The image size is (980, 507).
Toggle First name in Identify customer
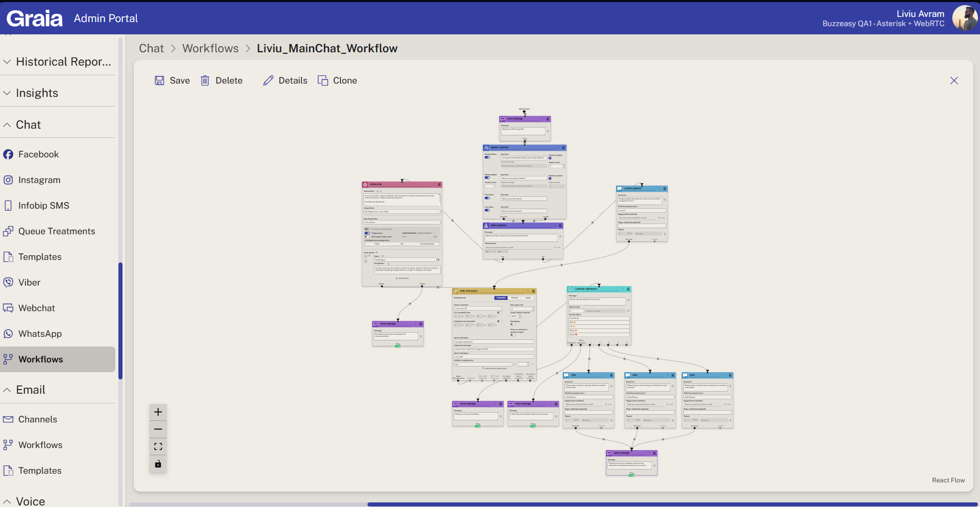coord(487,198)
